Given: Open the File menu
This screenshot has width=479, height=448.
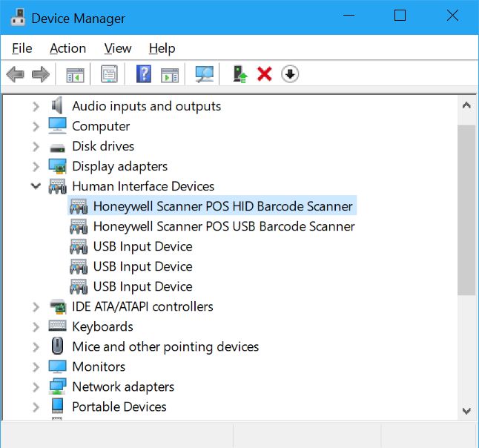Looking at the screenshot, I should click(22, 48).
